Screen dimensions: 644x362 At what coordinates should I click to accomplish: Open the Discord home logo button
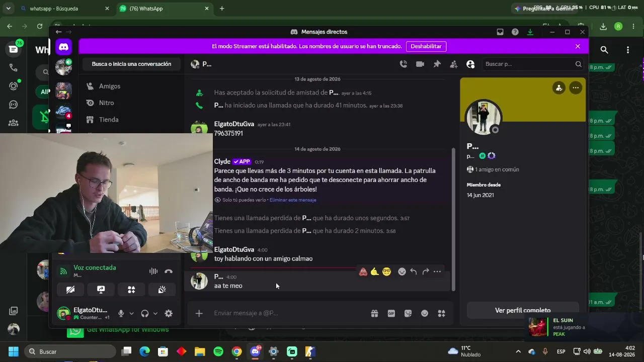(64, 47)
